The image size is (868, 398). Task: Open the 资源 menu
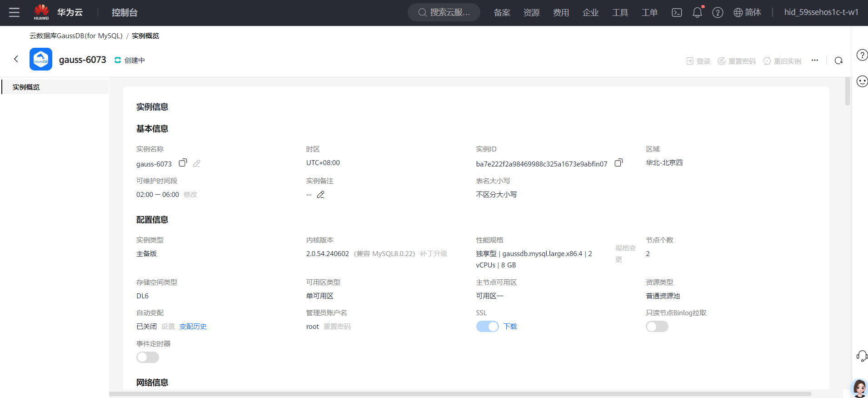(x=532, y=12)
